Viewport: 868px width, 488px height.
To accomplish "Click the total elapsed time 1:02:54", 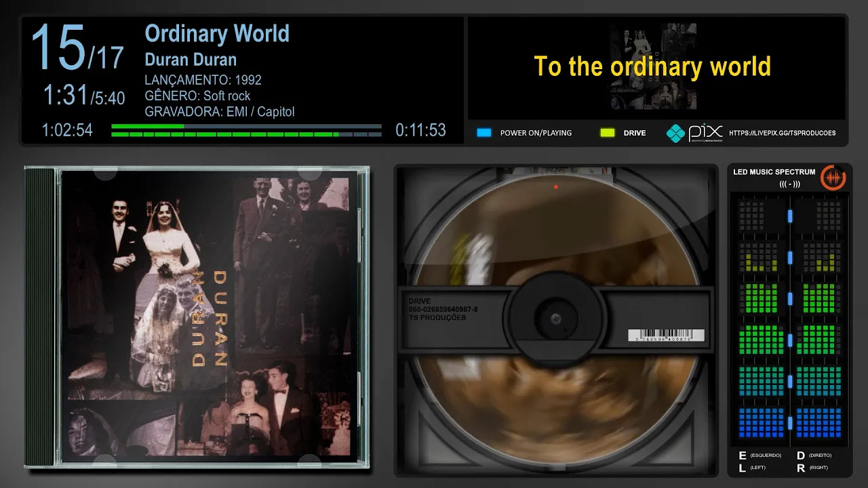I will pos(67,130).
